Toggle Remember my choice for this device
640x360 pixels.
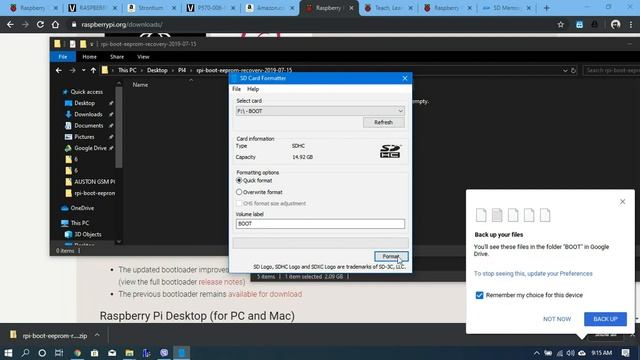pyautogui.click(x=479, y=295)
